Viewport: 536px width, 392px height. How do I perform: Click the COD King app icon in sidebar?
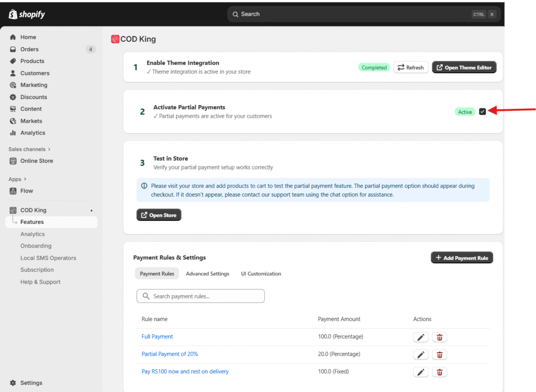point(13,210)
